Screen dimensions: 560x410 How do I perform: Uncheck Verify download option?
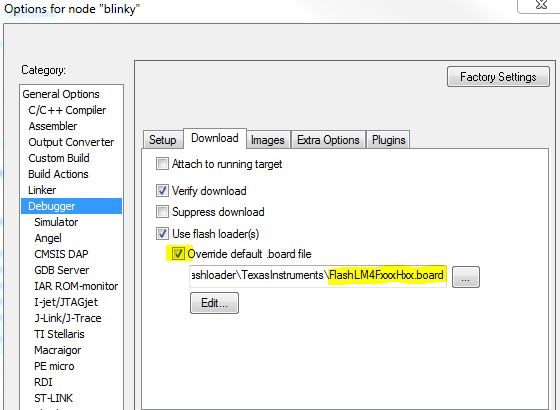coord(162,190)
